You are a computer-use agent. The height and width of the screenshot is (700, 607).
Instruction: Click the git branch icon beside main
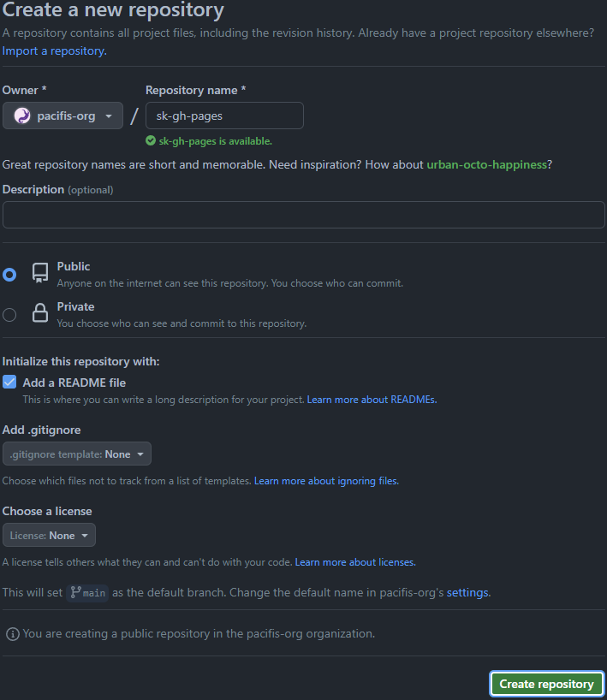75,592
